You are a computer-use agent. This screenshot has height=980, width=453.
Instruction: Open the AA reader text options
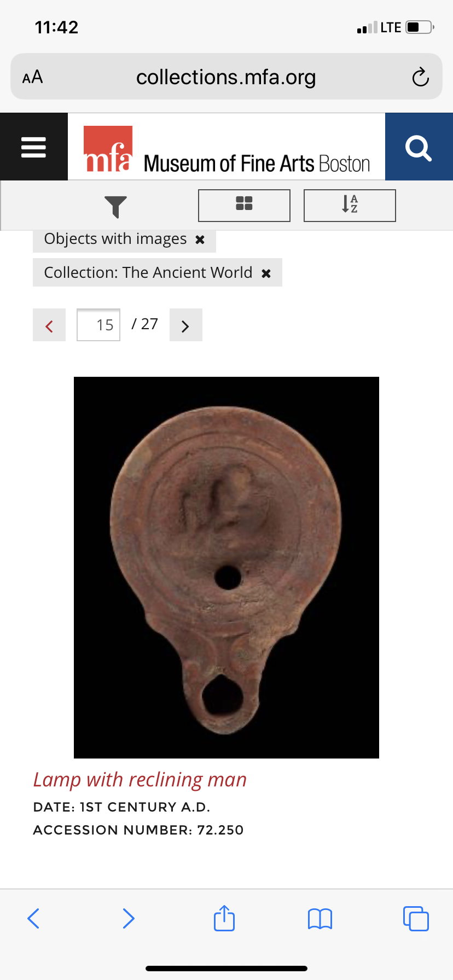pyautogui.click(x=33, y=77)
